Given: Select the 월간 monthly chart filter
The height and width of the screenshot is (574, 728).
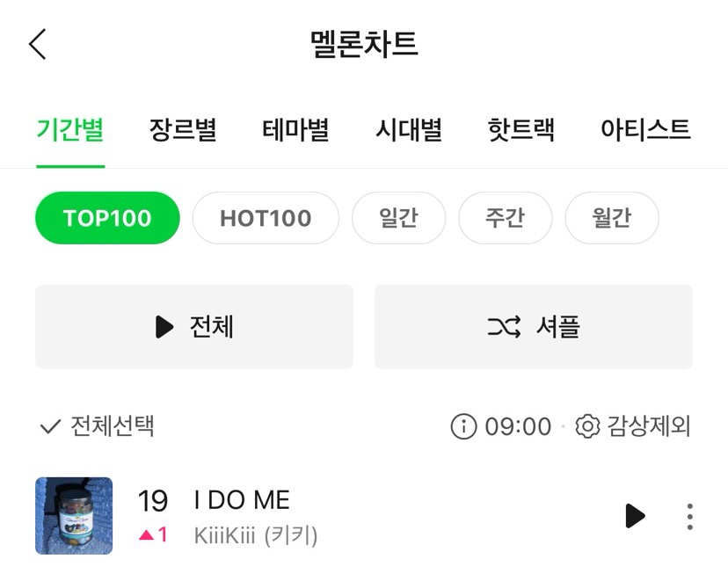Looking at the screenshot, I should [612, 218].
